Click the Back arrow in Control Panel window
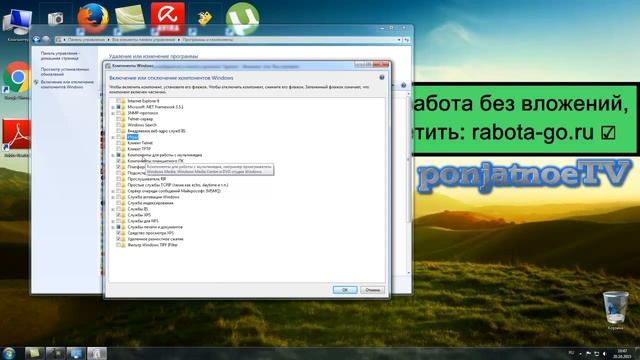Image resolution: width=640 pixels, height=360 pixels. pos(37,40)
